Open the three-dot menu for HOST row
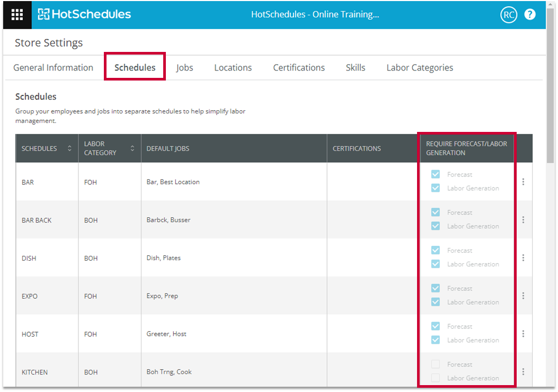Image resolution: width=558 pixels, height=392 pixels. tap(523, 334)
